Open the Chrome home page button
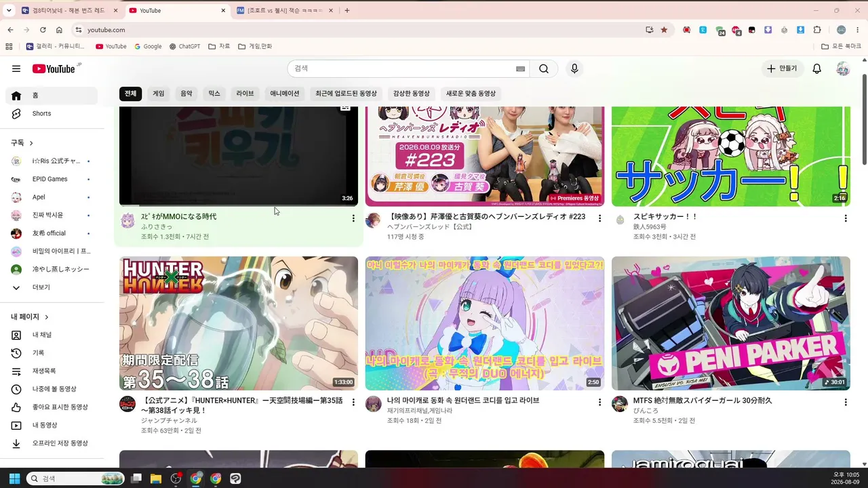This screenshot has width=868, height=488. pyautogui.click(x=59, y=30)
